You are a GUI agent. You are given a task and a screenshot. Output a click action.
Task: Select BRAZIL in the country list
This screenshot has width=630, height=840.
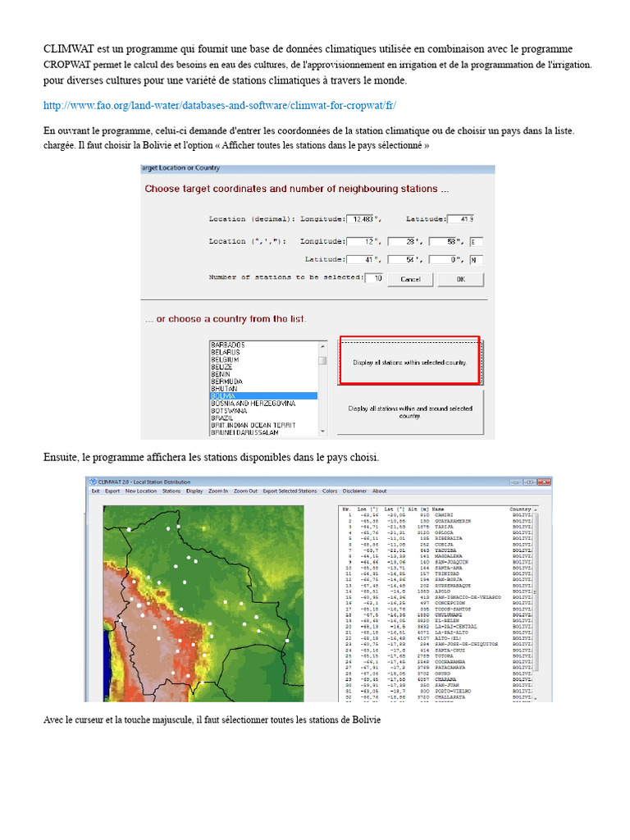click(x=221, y=418)
